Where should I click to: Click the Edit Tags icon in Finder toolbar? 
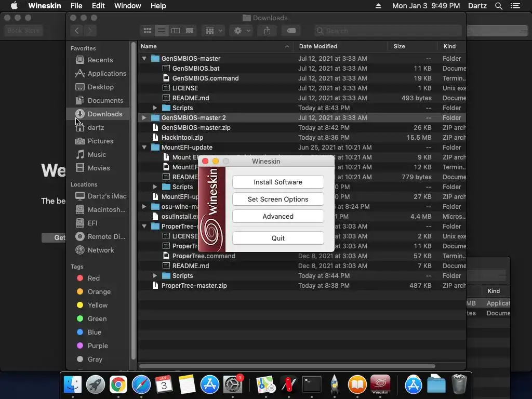[291, 31]
